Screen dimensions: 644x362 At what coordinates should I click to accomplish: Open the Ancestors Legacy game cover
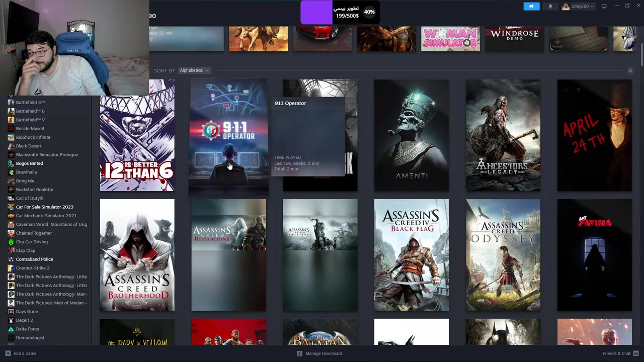click(x=503, y=135)
